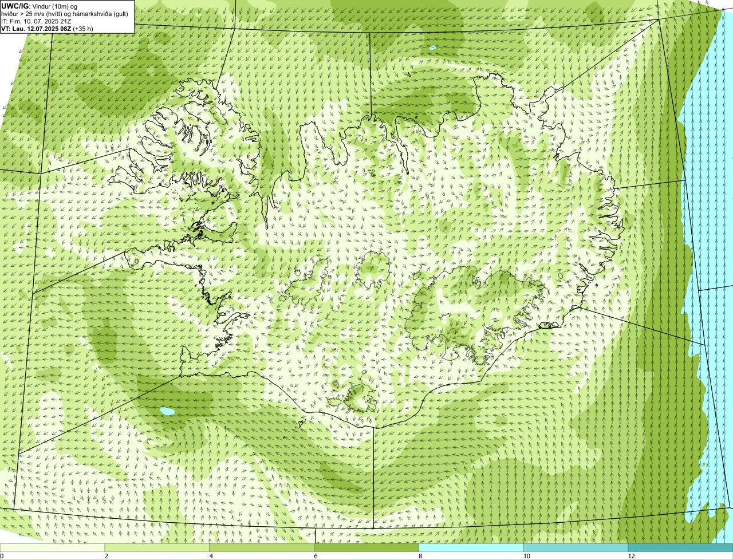The image size is (733, 560).
Task: Click the 'UWC/IG: Vindur (10m) og' title line
Action: click(x=39, y=6)
